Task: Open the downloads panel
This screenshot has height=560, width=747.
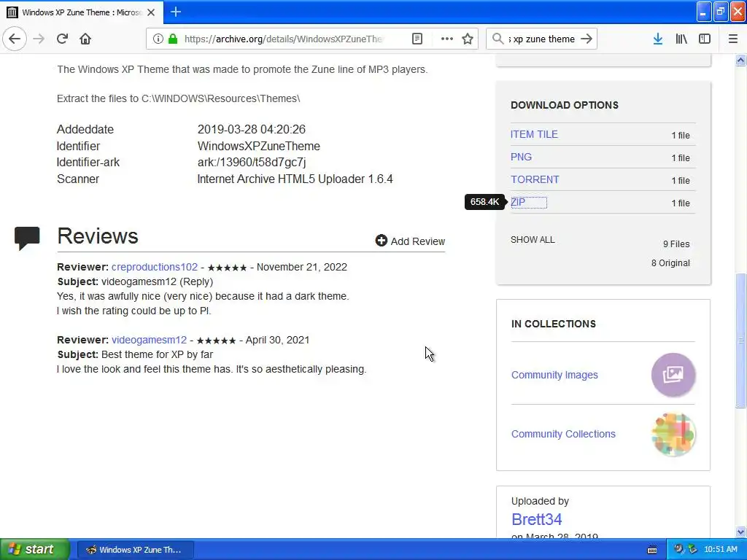Action: point(657,39)
